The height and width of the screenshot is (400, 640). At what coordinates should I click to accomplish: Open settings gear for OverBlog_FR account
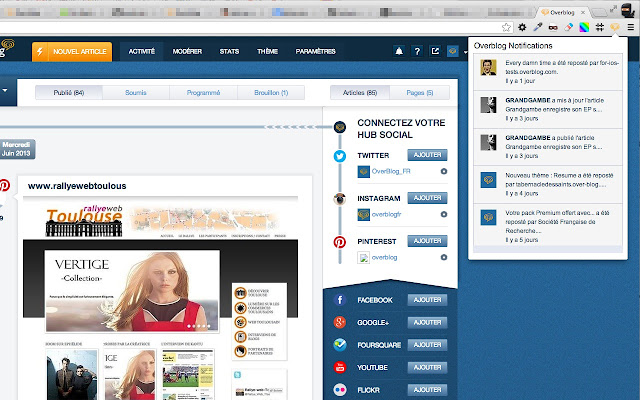(444, 171)
